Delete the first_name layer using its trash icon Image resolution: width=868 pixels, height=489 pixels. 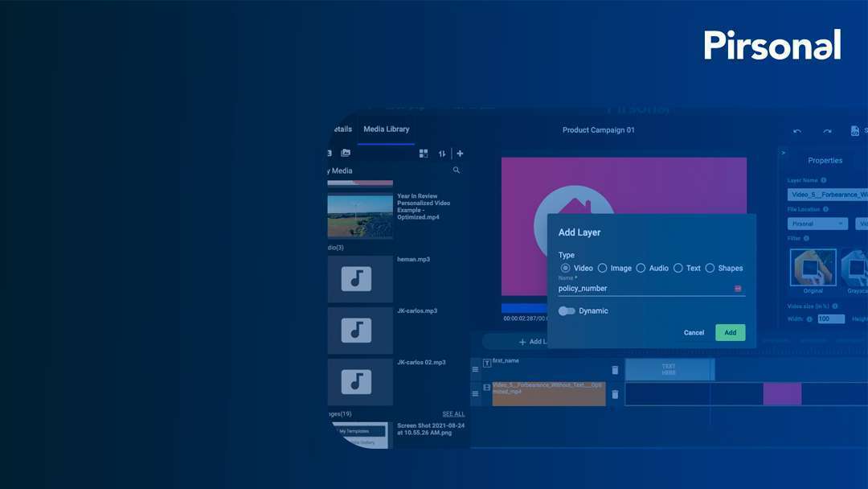pos(613,369)
